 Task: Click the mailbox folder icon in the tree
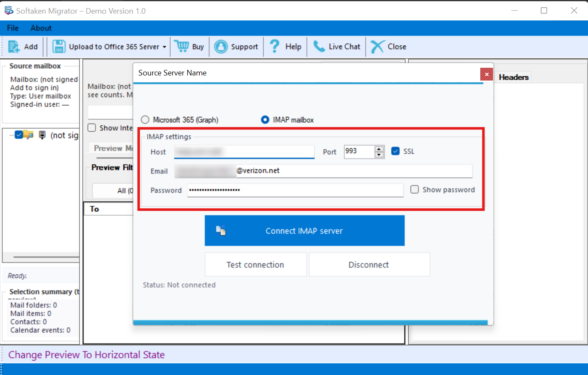click(29, 135)
